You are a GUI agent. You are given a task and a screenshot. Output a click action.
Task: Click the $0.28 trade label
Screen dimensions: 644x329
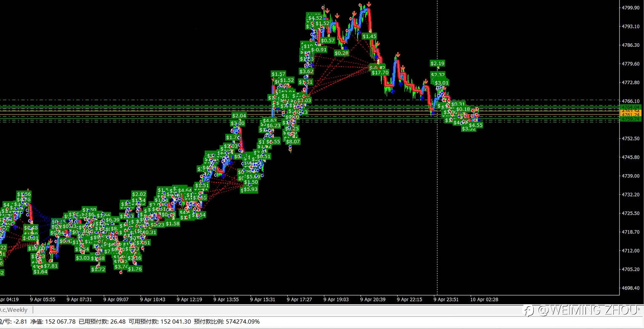tap(342, 53)
